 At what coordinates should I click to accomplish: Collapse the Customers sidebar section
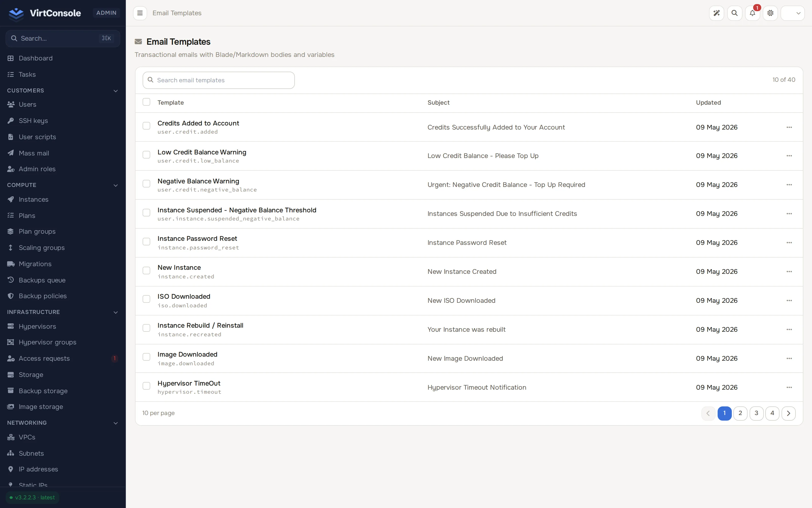(63, 91)
